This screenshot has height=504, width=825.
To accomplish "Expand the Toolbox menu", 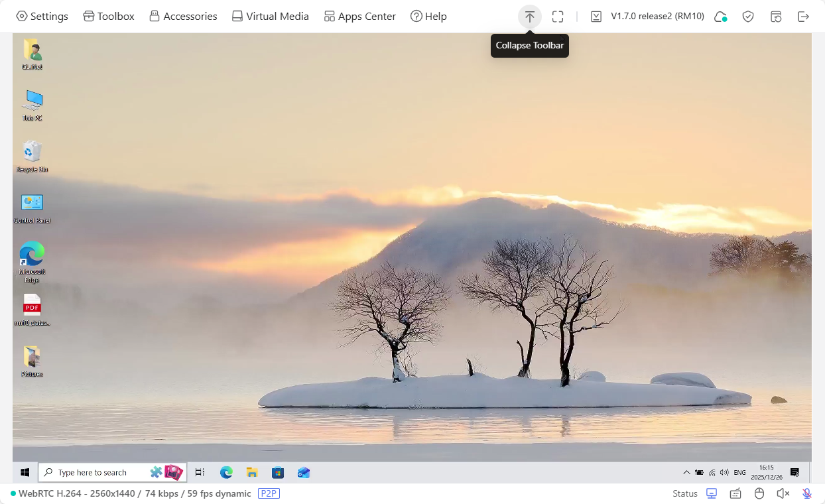I will pyautogui.click(x=109, y=17).
